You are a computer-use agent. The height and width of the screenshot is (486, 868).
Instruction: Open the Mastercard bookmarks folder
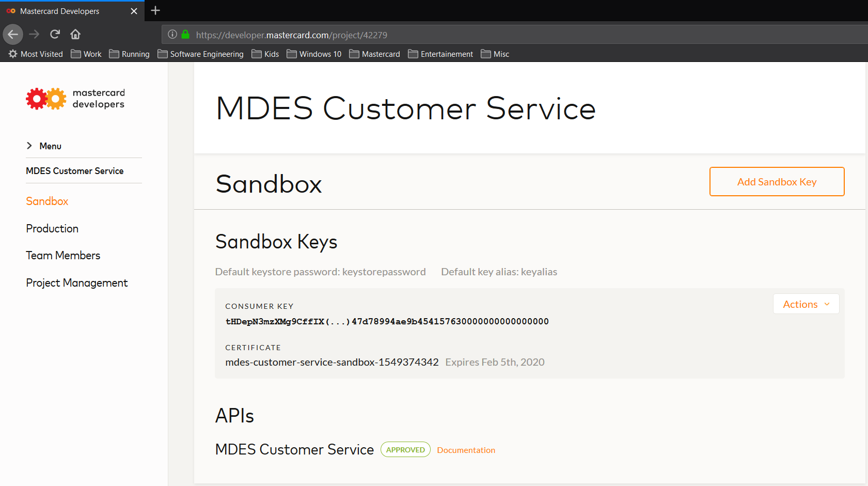coord(375,54)
